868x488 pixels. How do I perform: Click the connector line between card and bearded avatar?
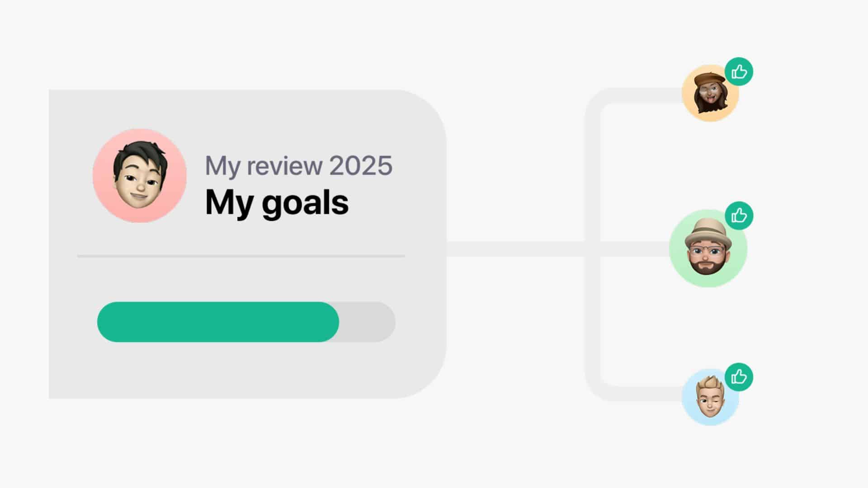point(515,249)
